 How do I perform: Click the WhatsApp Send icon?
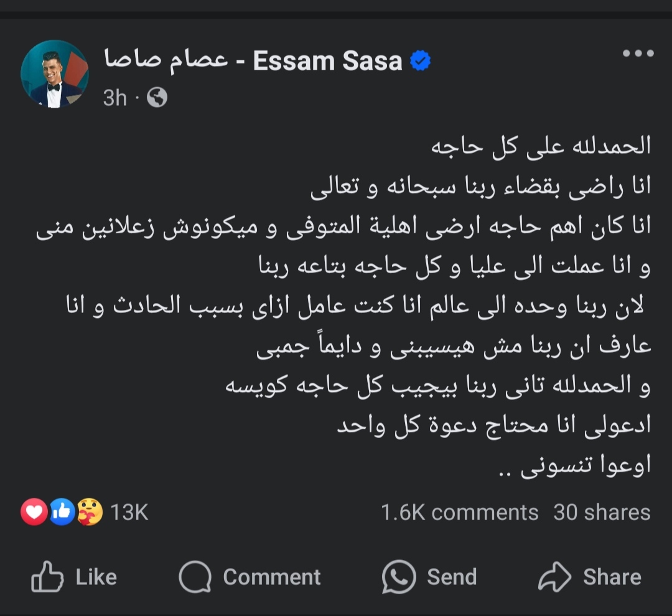coord(398,577)
